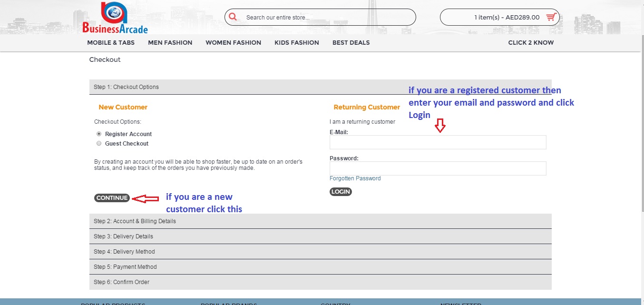
Task: Select the Register Account radio option
Action: coord(99,134)
